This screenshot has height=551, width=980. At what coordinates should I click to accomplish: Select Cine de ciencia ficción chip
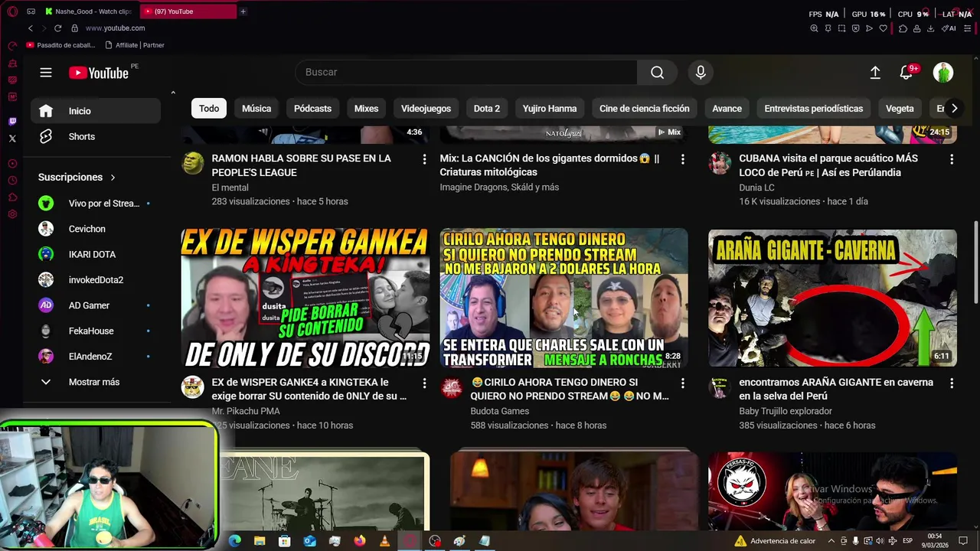point(644,109)
